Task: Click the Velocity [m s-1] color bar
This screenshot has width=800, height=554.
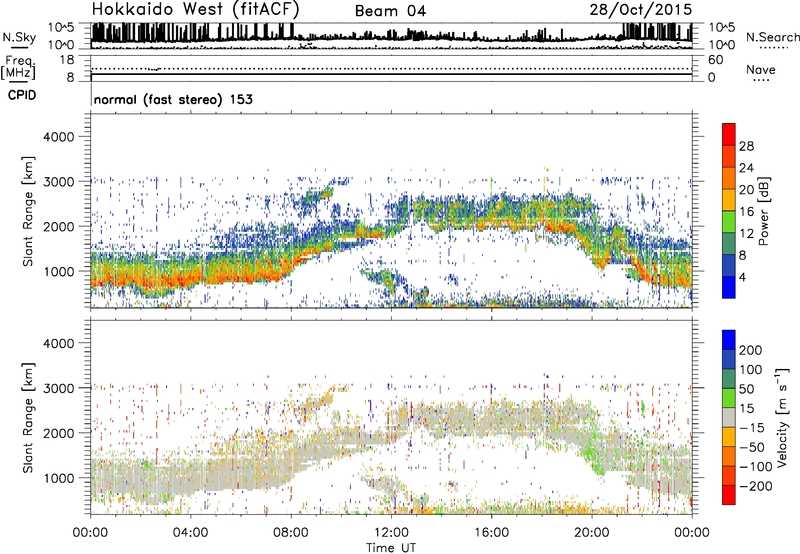Action: click(729, 417)
